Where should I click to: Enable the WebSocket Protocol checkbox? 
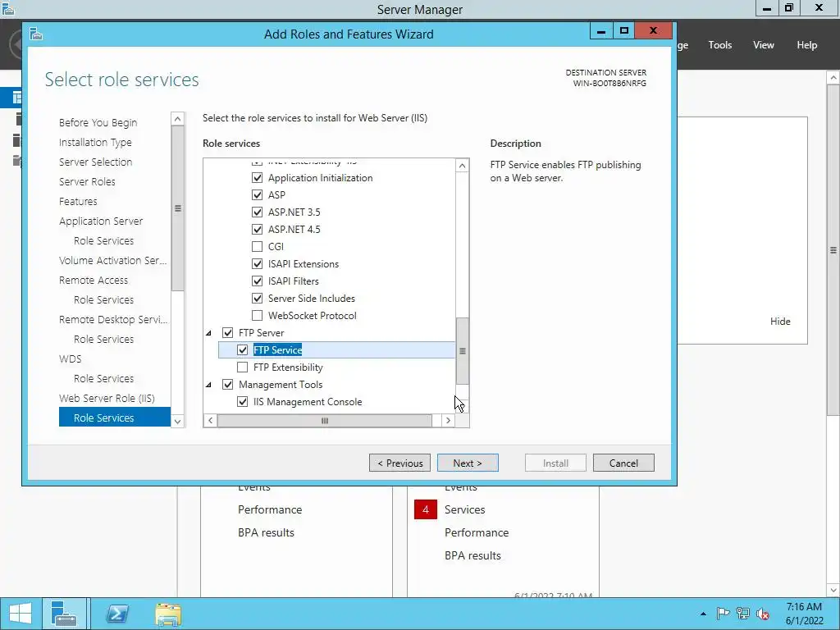[257, 316]
